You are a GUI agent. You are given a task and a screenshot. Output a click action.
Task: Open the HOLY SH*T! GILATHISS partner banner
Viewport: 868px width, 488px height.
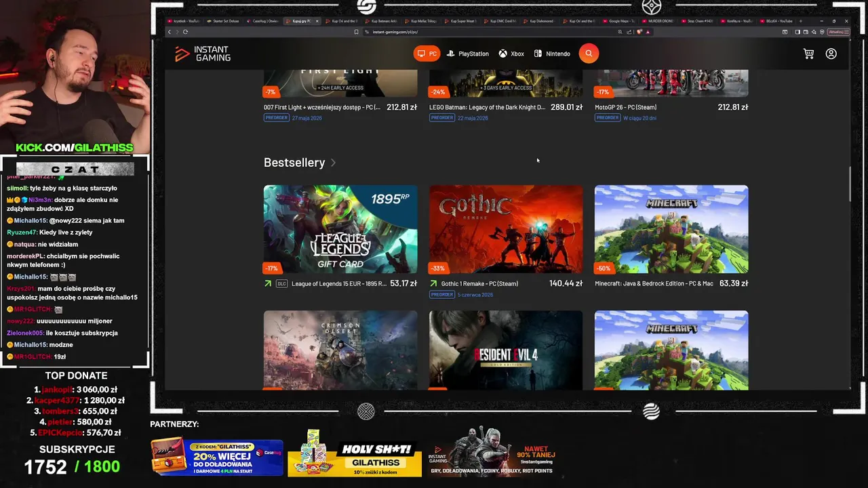(355, 454)
